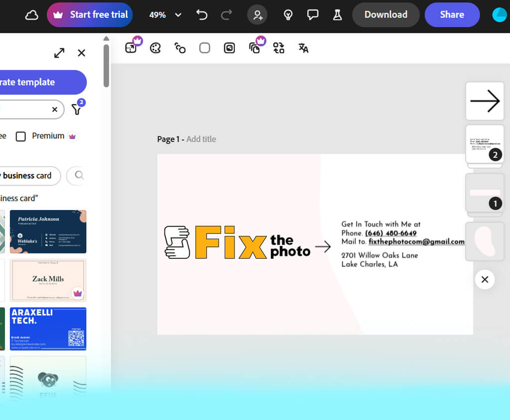Open the color theme palette icon
The image size is (510, 420).
155,48
